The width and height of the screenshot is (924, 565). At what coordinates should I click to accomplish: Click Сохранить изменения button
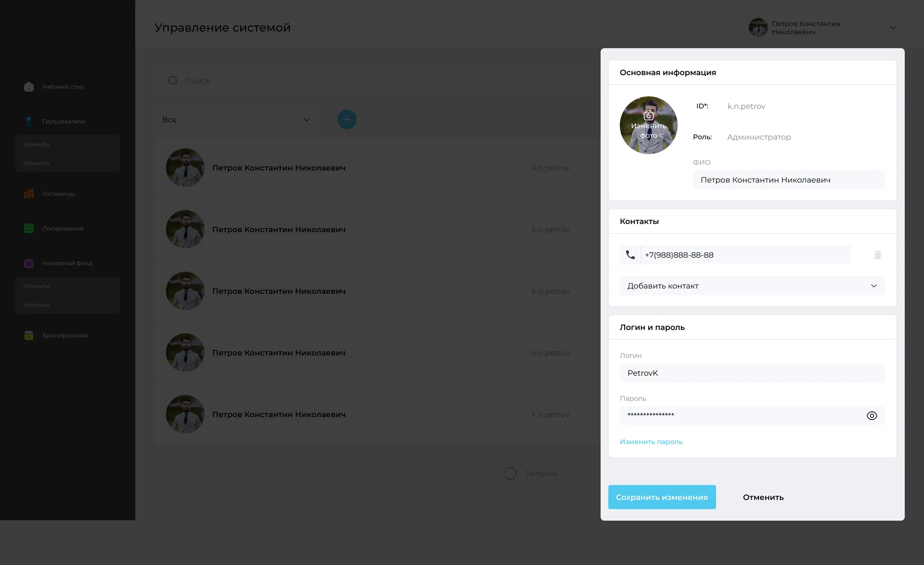click(x=662, y=497)
